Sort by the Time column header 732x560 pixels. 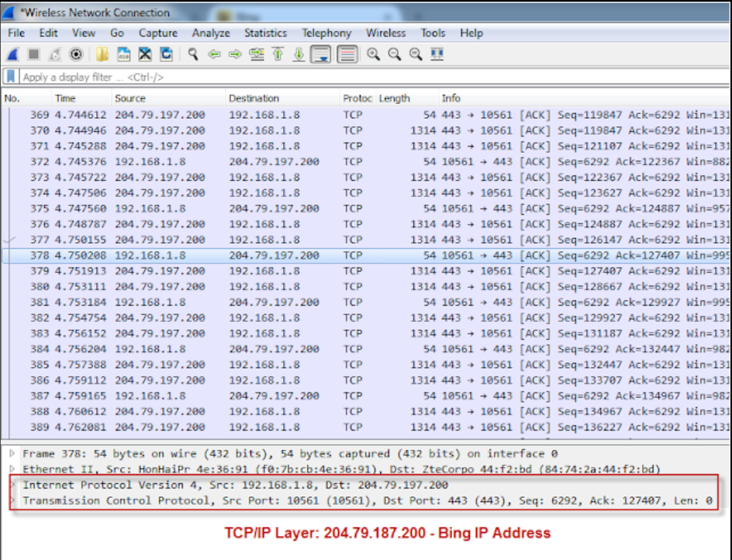pos(81,99)
